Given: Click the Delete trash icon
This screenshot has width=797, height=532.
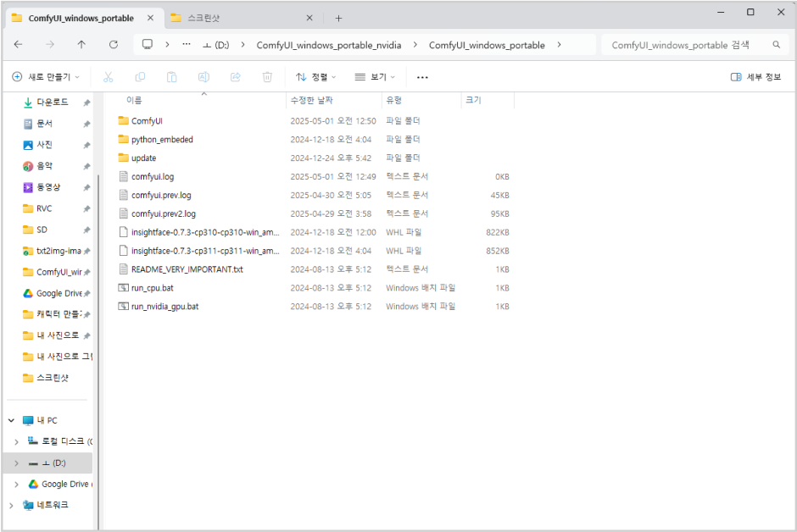Looking at the screenshot, I should point(267,77).
